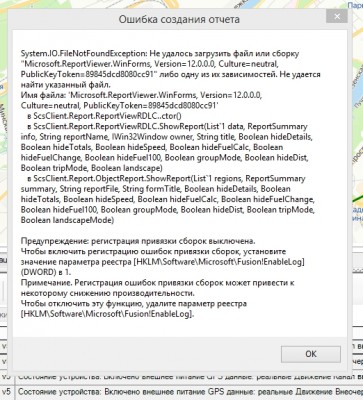Click the Чтобы отключить эту функцию line
Screen dimensions: 363x400
click(x=134, y=304)
